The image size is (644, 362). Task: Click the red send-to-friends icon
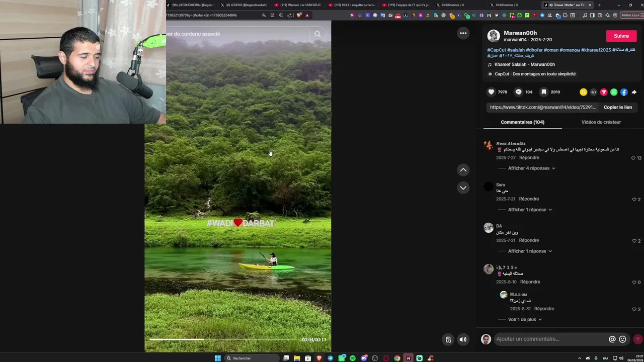coord(604,92)
